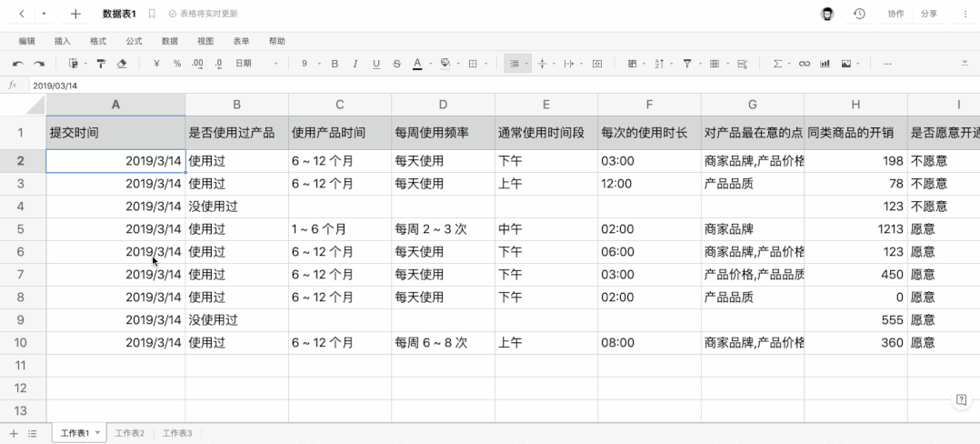Toggle underline formatting
Image resolution: width=980 pixels, height=444 pixels.
click(x=376, y=63)
